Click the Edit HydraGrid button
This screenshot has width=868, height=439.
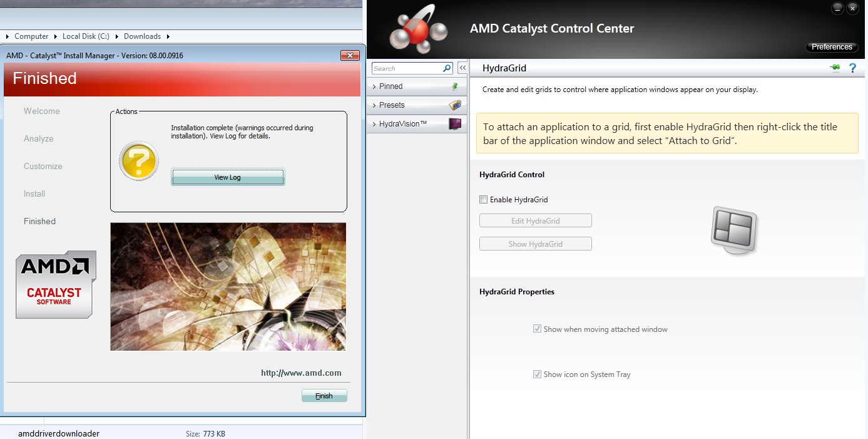(x=535, y=221)
